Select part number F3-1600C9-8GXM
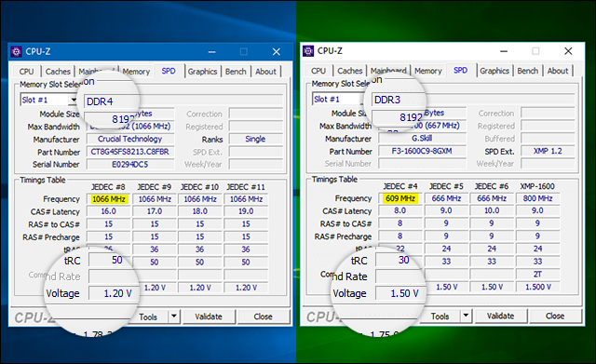The width and height of the screenshot is (596, 364). tap(422, 151)
